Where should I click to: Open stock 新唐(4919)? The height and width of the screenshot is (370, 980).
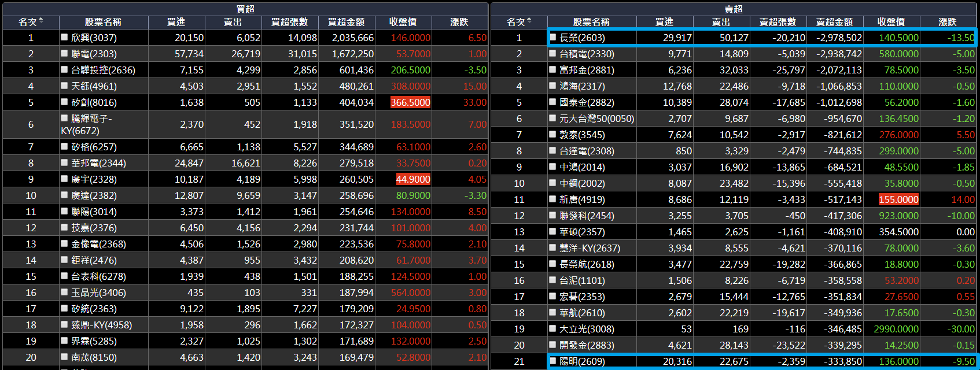click(x=582, y=199)
